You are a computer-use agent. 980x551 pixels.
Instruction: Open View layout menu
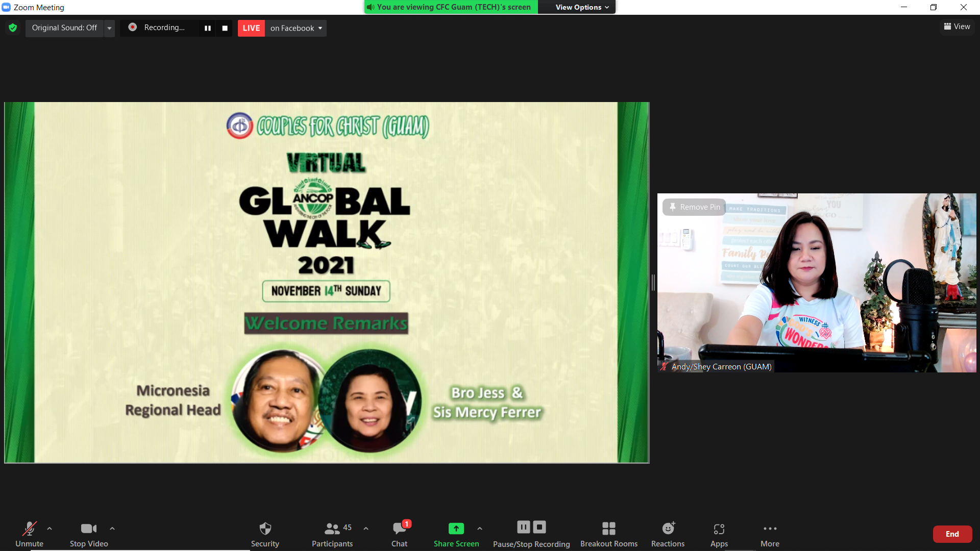pyautogui.click(x=957, y=27)
